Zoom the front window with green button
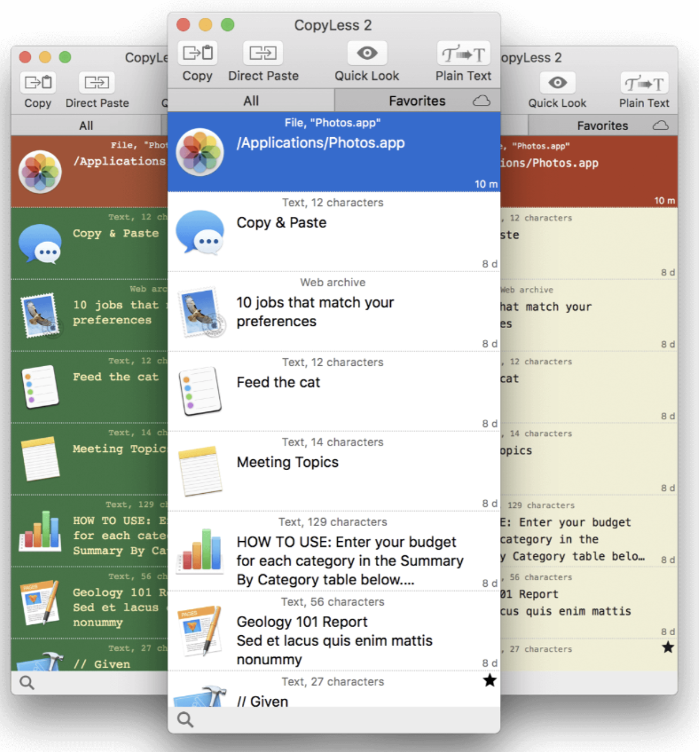 tap(227, 25)
